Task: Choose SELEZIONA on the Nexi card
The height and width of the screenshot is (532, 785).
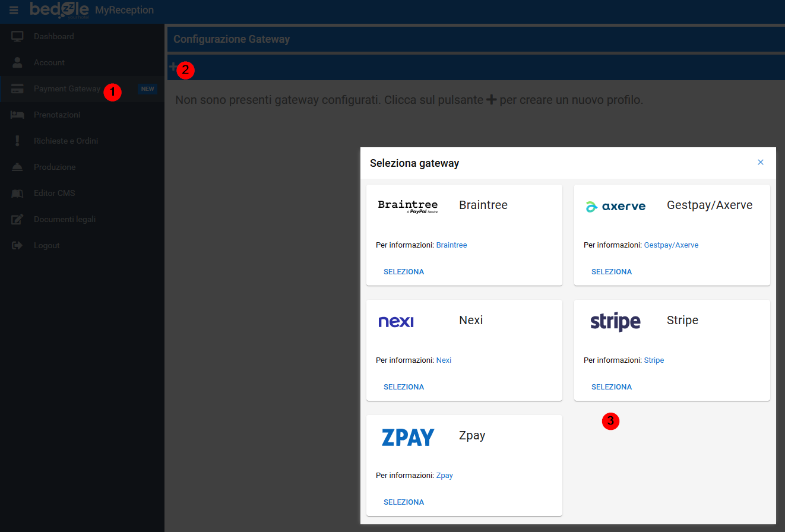Action: [x=404, y=387]
